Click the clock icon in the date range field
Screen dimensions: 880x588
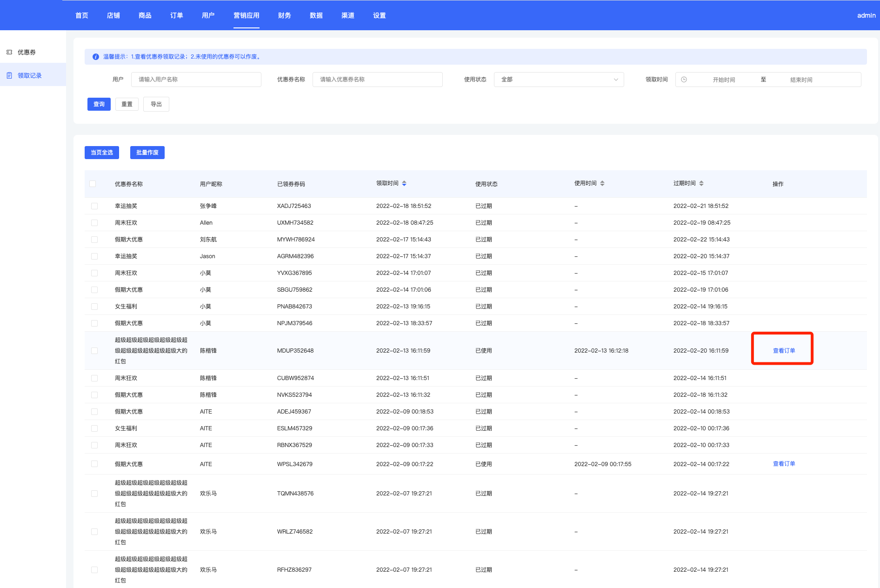click(684, 80)
